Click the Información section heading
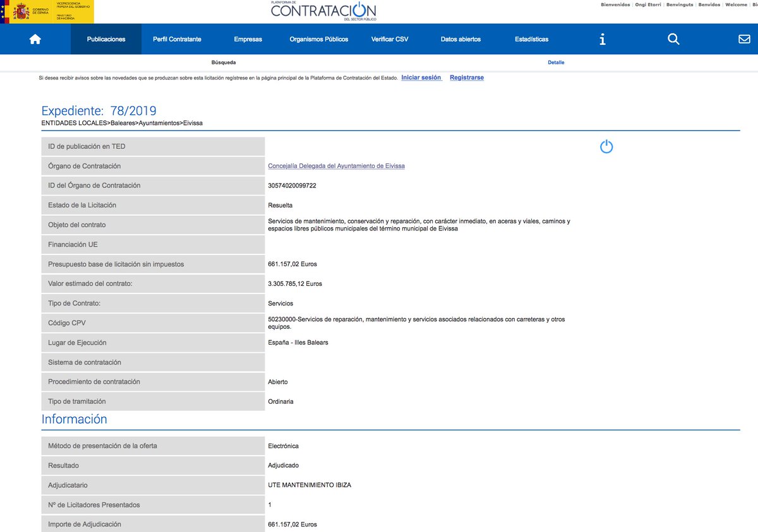 click(75, 419)
